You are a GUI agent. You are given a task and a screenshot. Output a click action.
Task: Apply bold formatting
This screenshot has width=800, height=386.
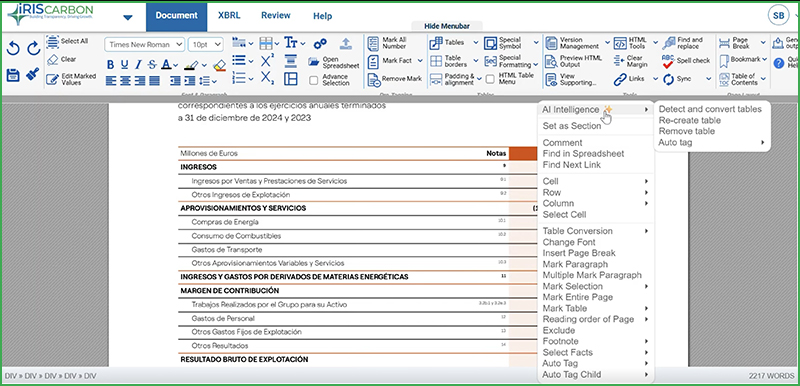click(111, 65)
